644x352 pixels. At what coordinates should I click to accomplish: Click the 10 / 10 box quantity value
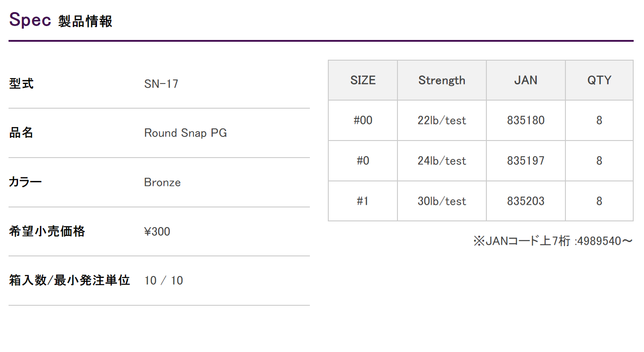[164, 281]
